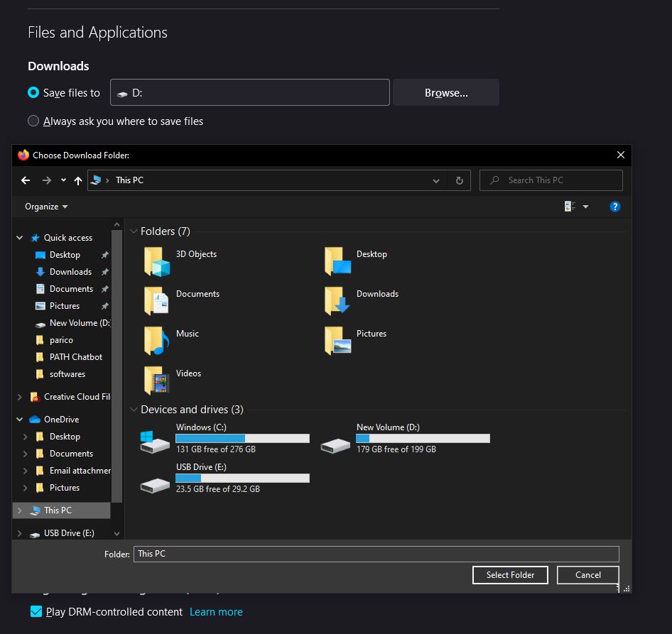
Task: Open the Organize dropdown
Action: pos(45,206)
